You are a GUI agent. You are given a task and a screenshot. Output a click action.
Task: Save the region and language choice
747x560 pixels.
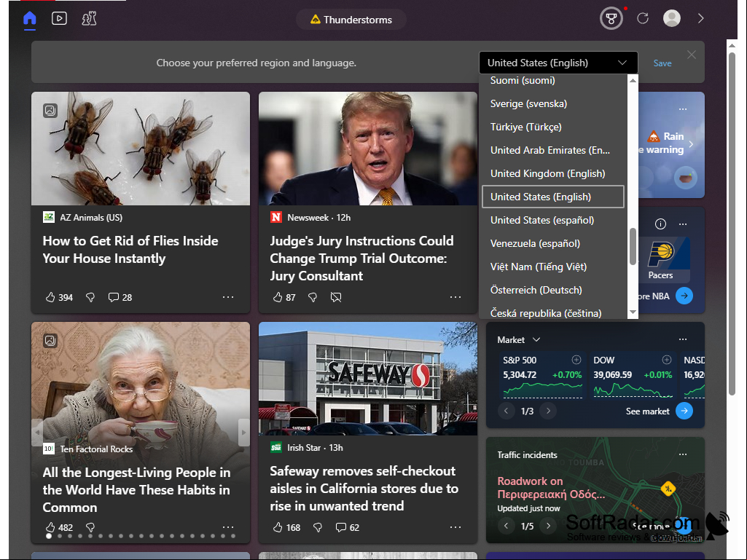point(662,63)
